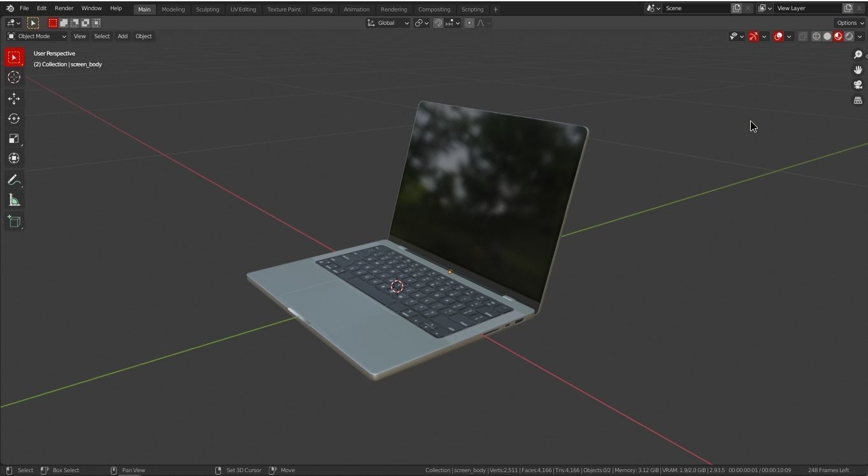The width and height of the screenshot is (868, 476).
Task: Open the Help menu
Action: tap(116, 8)
